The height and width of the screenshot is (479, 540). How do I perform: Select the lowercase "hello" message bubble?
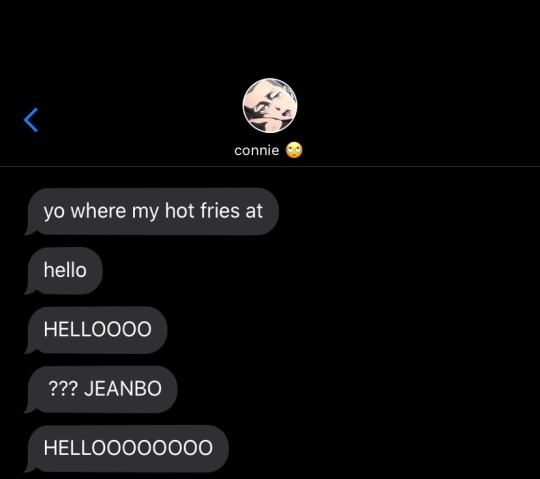[64, 271]
